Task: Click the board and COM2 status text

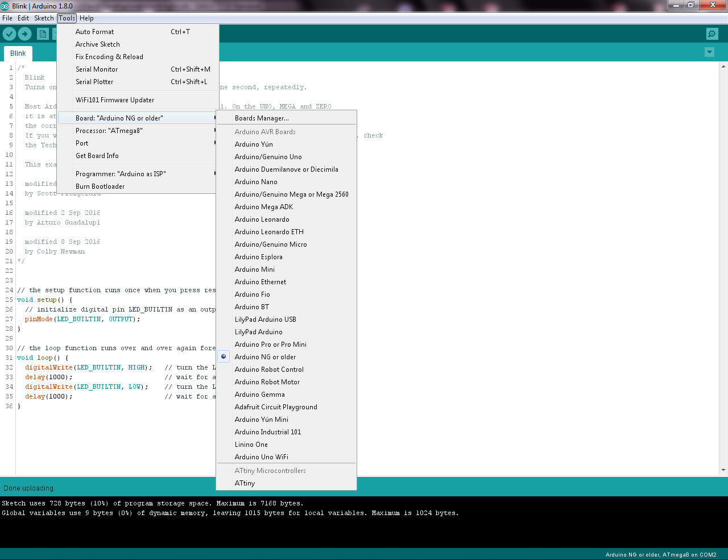Action: pos(661,554)
